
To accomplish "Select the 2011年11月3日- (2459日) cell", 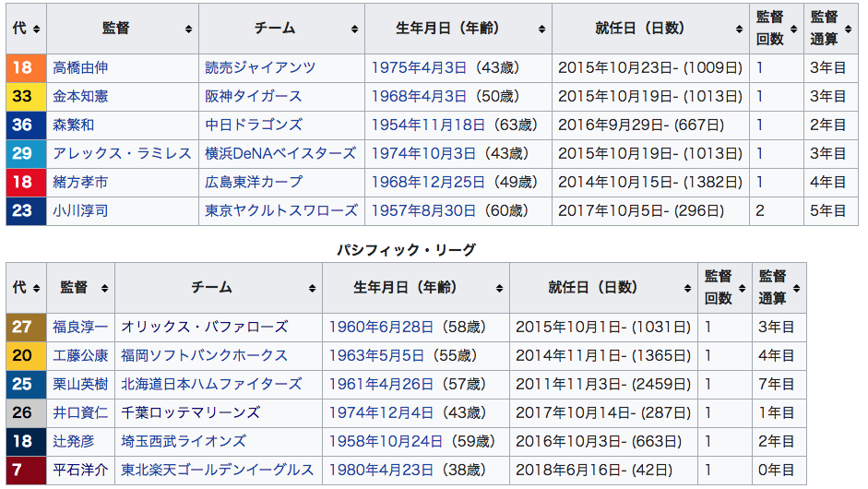I will (x=604, y=385).
